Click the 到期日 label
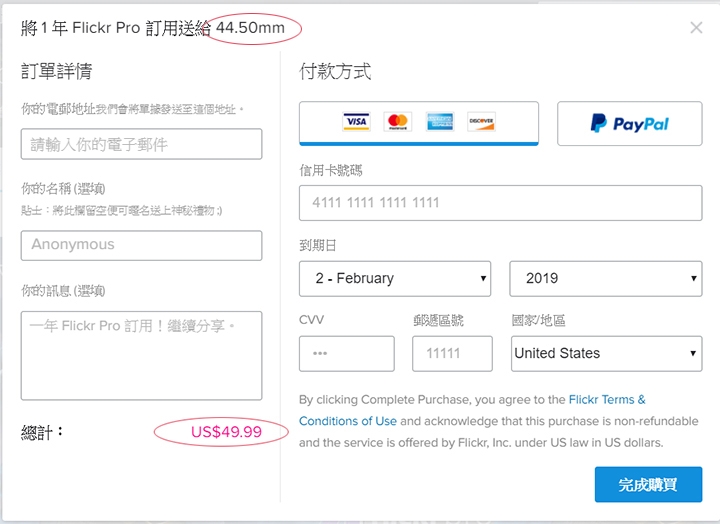The height and width of the screenshot is (524, 720). click(318, 246)
